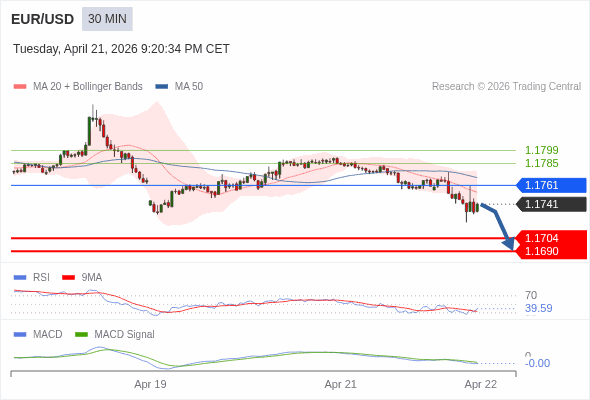This screenshot has width=590, height=400.
Task: Click the MACD Signal green legend swatch
Action: (x=81, y=335)
